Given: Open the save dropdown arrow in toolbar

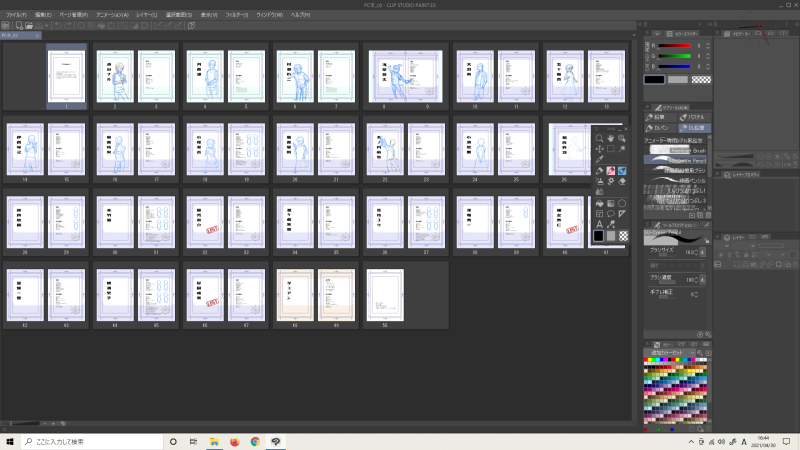Looking at the screenshot, I should pos(46,26).
